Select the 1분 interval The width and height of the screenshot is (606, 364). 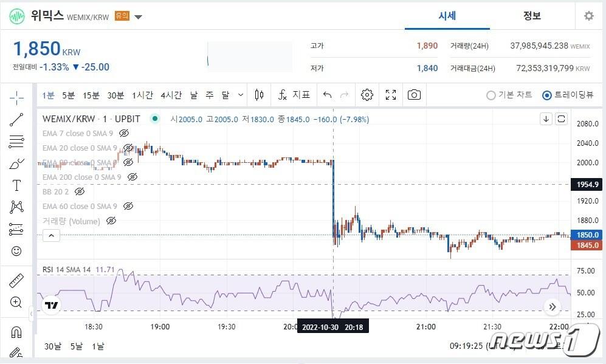point(48,95)
